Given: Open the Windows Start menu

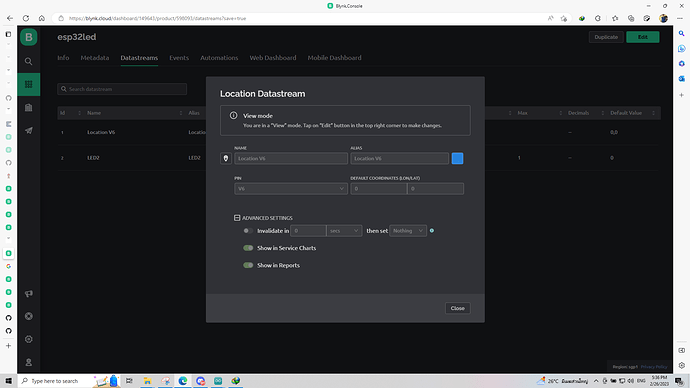Looking at the screenshot, I should [x=8, y=381].
